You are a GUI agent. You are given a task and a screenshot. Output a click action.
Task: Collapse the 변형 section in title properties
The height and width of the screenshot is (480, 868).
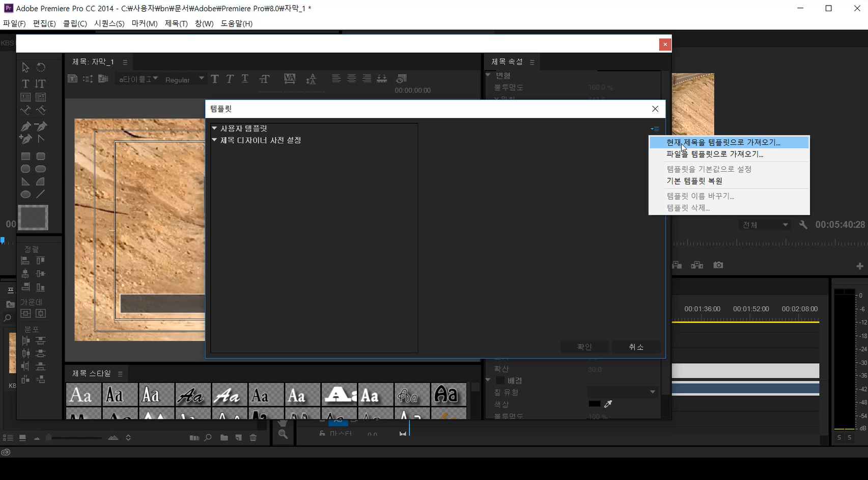click(x=488, y=75)
